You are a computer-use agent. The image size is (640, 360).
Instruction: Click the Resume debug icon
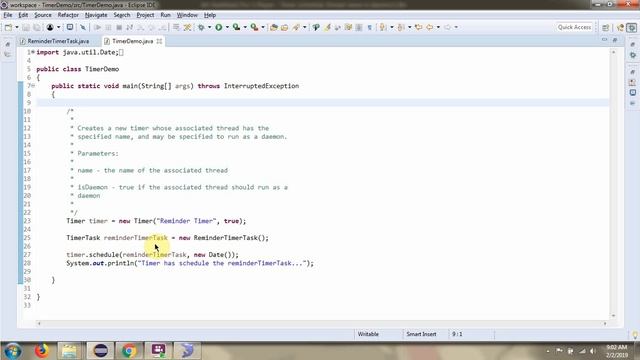(97, 27)
